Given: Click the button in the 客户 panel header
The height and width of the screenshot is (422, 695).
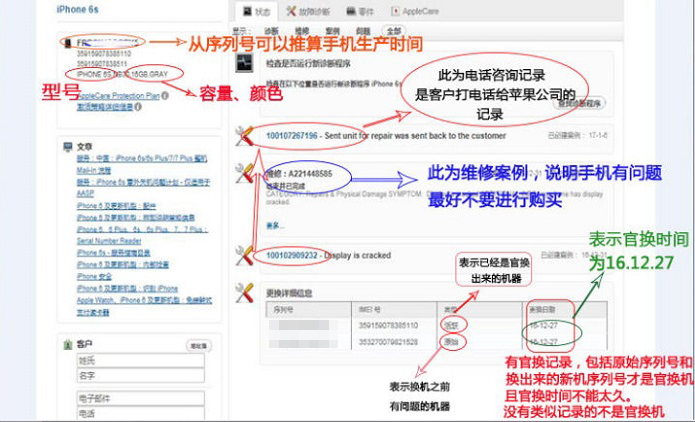Looking at the screenshot, I should pyautogui.click(x=199, y=346).
